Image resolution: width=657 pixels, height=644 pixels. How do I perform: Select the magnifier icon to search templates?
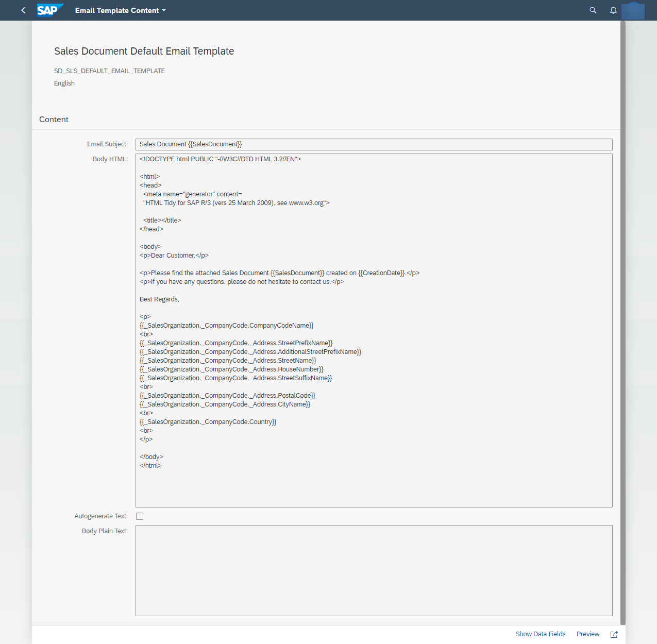592,10
